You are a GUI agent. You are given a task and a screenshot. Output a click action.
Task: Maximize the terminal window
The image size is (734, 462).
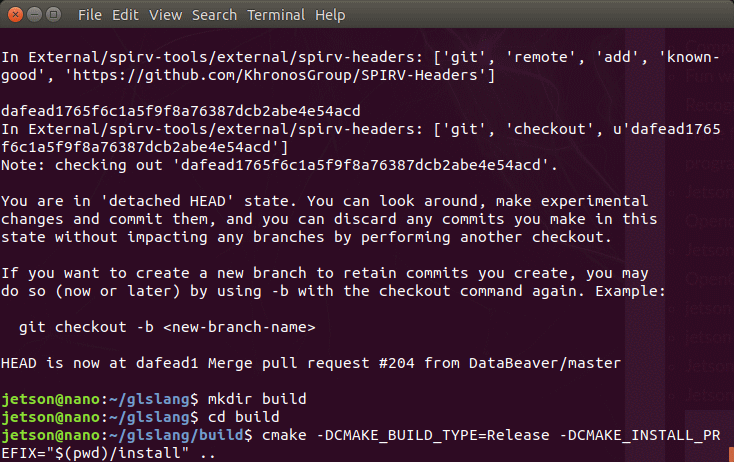pyautogui.click(x=53, y=15)
